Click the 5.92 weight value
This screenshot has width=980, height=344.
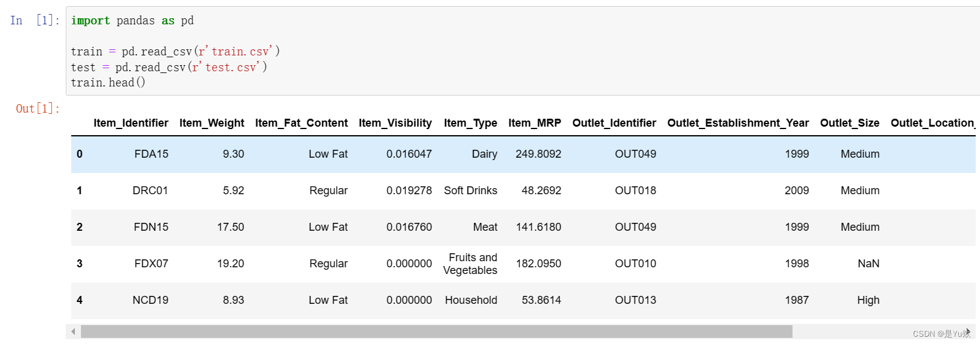click(233, 191)
